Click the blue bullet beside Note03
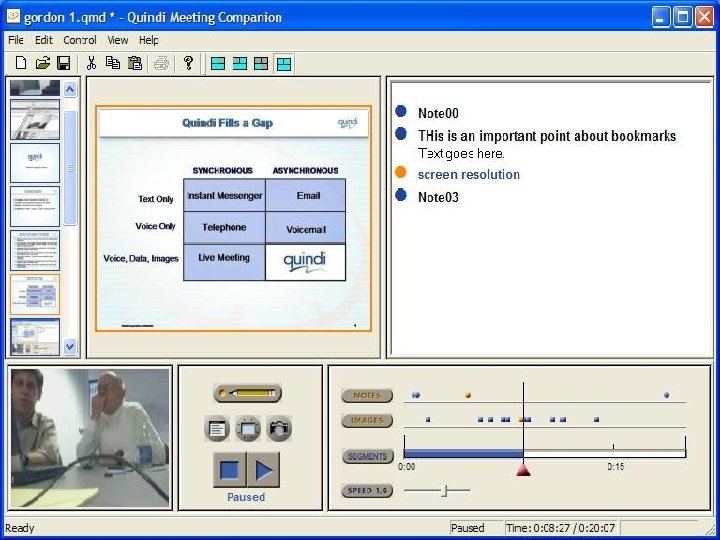The width and height of the screenshot is (720, 540). [401, 195]
